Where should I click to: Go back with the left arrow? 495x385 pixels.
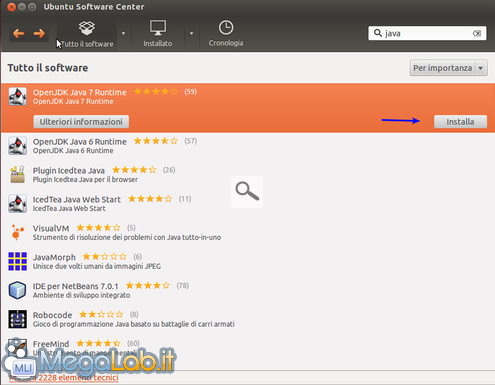(19, 33)
